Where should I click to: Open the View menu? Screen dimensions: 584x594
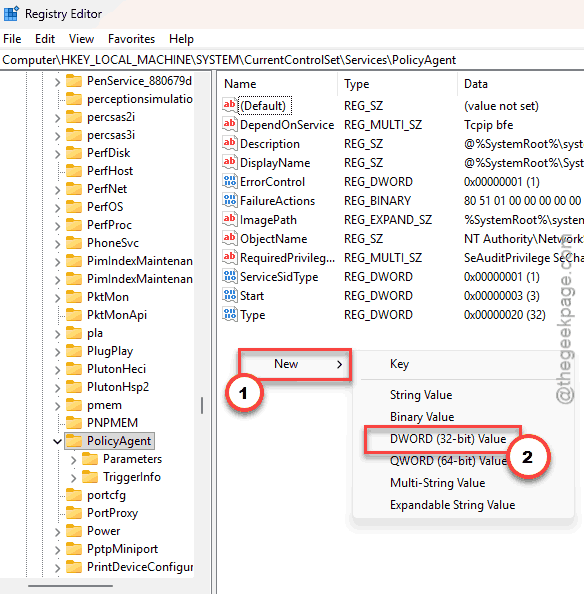pos(81,39)
